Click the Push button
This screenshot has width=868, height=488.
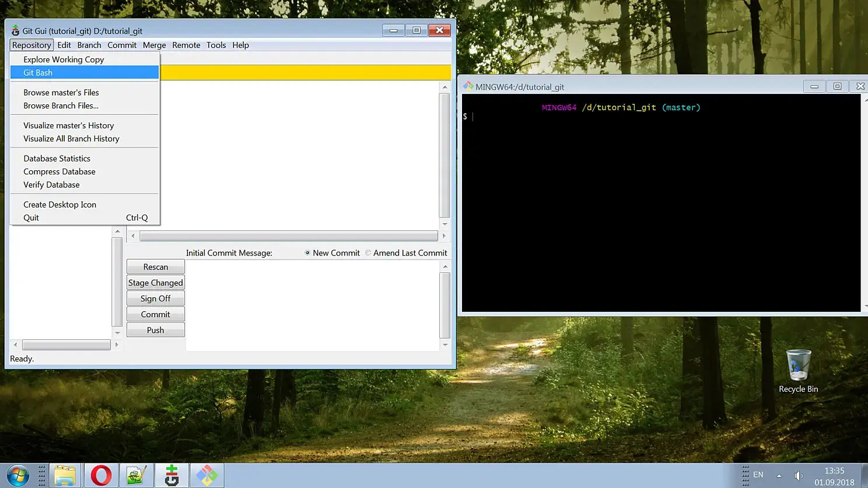pos(156,330)
